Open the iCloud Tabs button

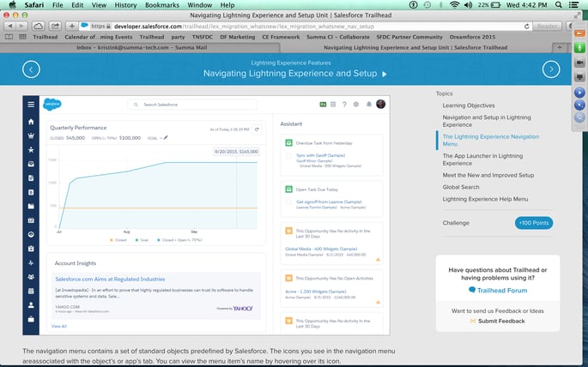pos(39,27)
